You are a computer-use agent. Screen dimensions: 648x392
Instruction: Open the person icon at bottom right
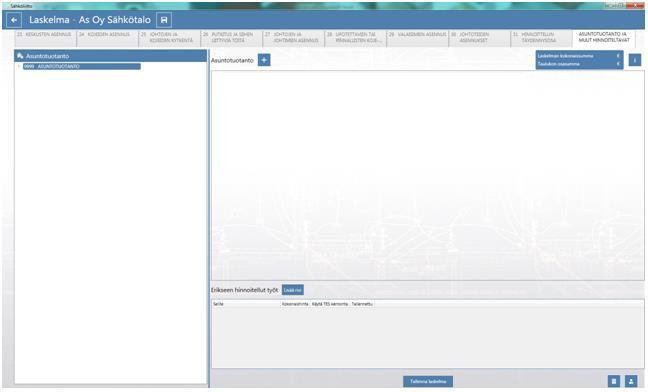point(631,381)
